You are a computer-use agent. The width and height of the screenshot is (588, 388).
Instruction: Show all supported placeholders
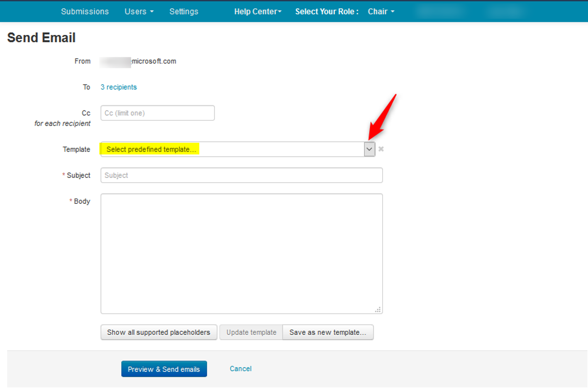[x=159, y=332]
